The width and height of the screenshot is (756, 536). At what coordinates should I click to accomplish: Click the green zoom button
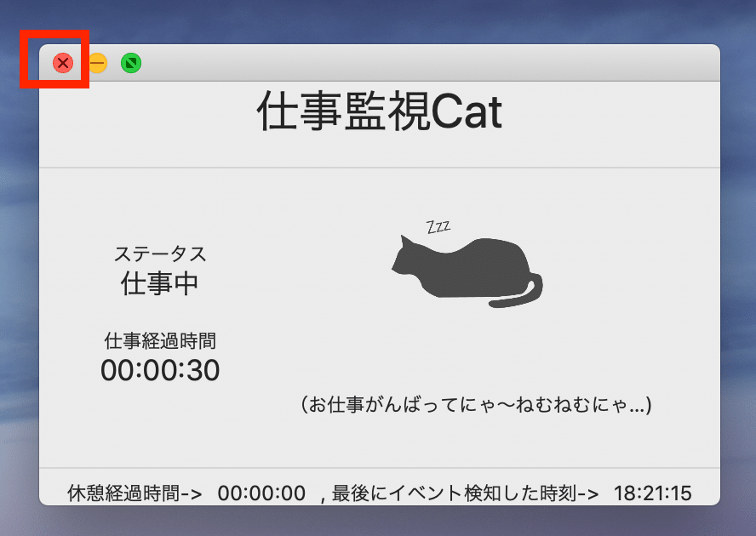130,62
